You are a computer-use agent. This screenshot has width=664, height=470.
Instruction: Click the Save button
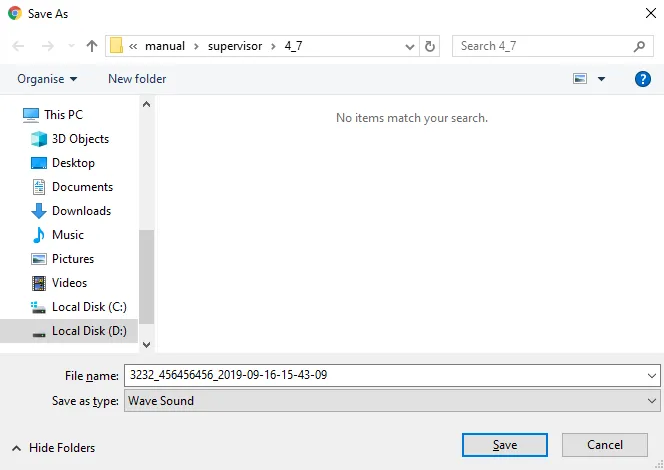(x=505, y=445)
